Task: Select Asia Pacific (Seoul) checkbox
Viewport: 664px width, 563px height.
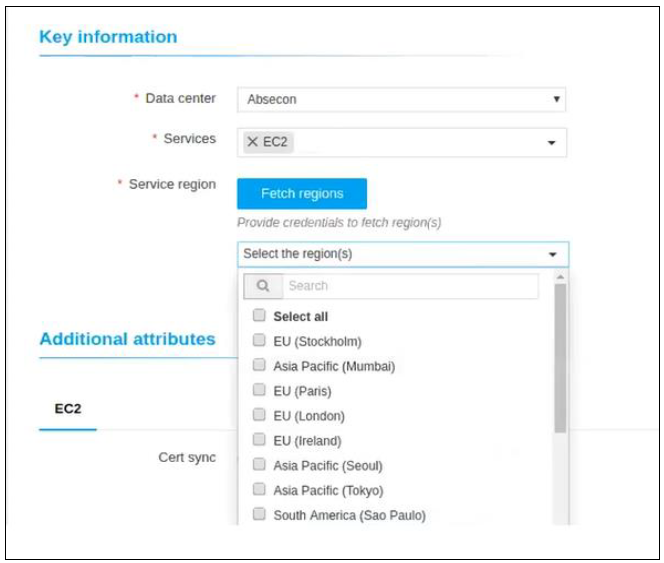Action: tap(259, 464)
